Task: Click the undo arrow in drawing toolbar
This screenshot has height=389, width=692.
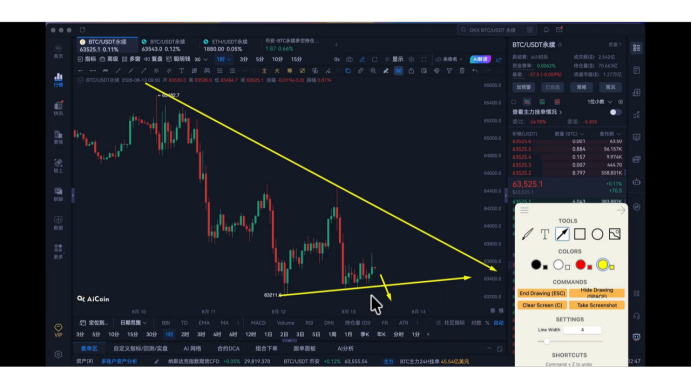Action: pyautogui.click(x=475, y=71)
